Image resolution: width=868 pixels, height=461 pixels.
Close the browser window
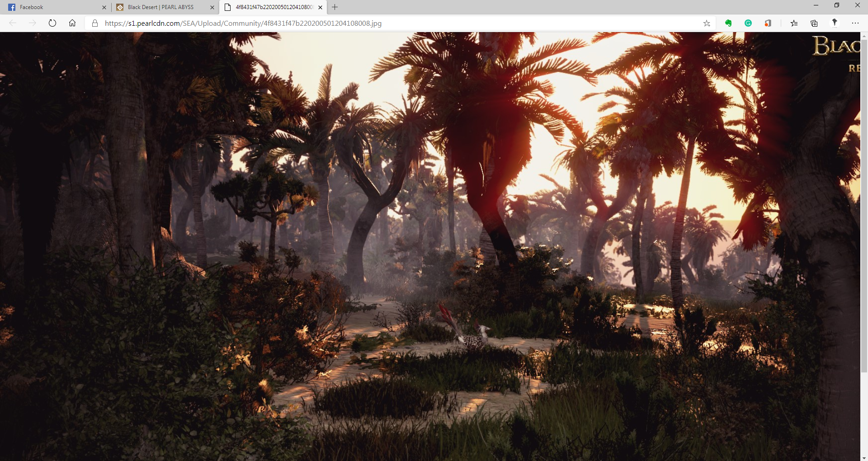(858, 5)
